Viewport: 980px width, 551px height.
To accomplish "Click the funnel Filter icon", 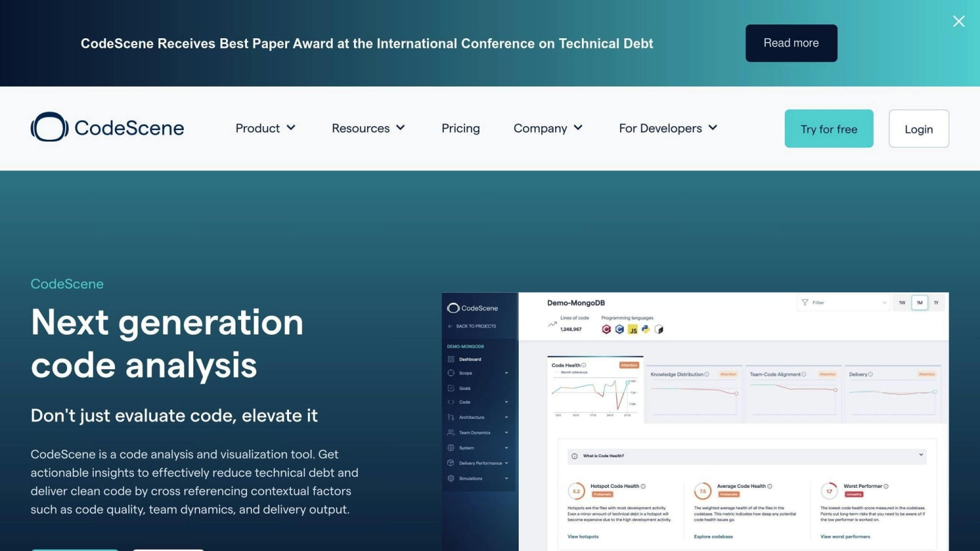I will click(805, 302).
